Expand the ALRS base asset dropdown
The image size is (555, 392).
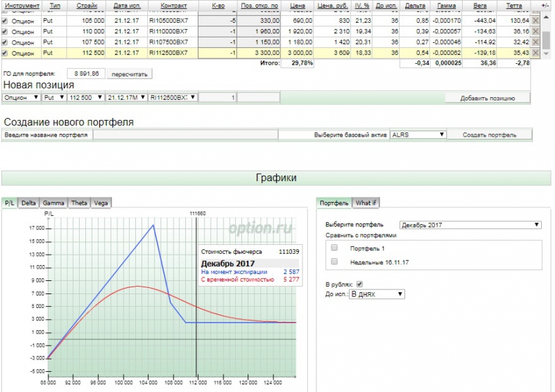pyautogui.click(x=418, y=135)
